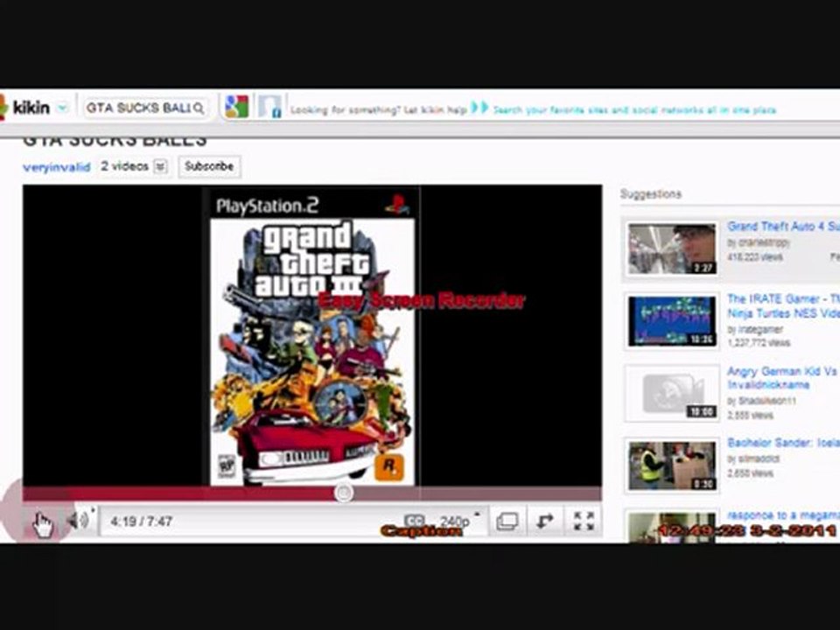This screenshot has width=840, height=630.
Task: Click the GTA III cover in the video player
Action: (311, 336)
